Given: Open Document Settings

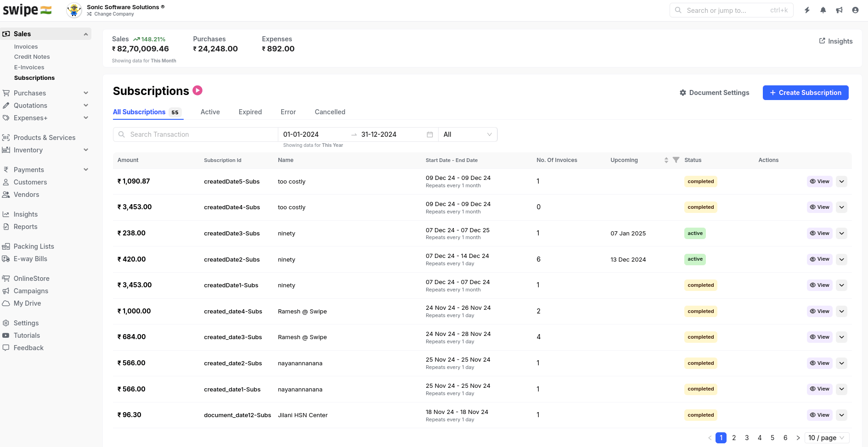Looking at the screenshot, I should 715,93.
